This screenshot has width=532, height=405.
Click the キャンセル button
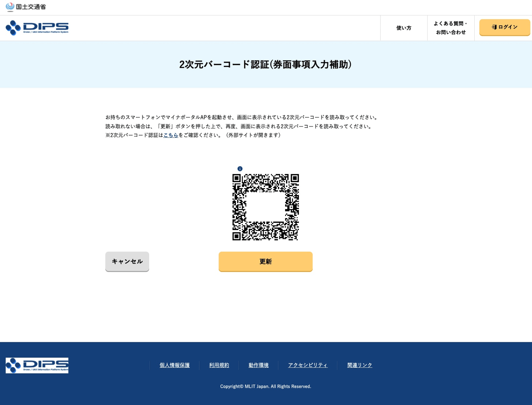coord(127,262)
